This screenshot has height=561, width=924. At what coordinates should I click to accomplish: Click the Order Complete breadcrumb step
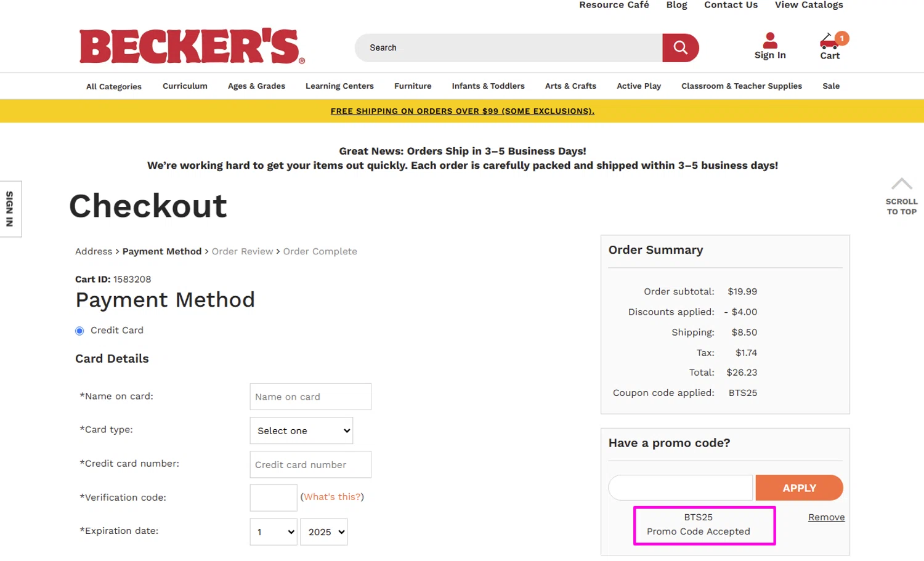pyautogui.click(x=320, y=251)
